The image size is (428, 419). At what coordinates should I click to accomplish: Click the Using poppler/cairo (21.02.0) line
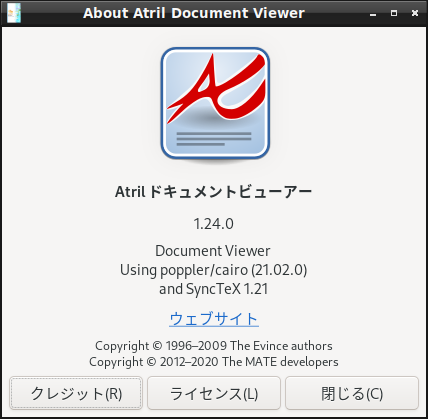coord(214,270)
